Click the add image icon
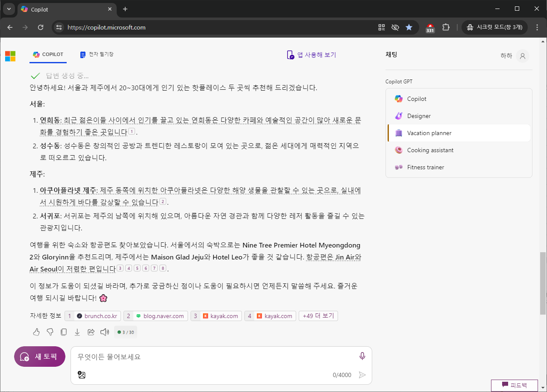The image size is (547, 392). click(x=82, y=375)
